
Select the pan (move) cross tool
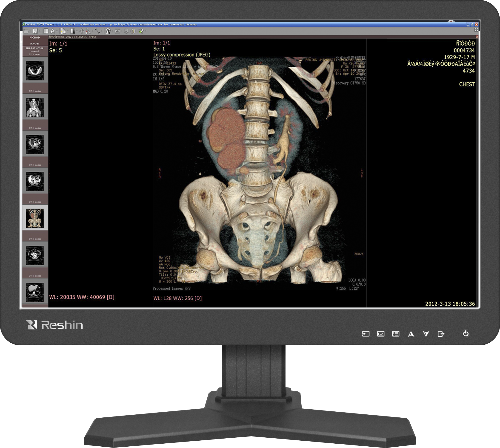pos(82,31)
